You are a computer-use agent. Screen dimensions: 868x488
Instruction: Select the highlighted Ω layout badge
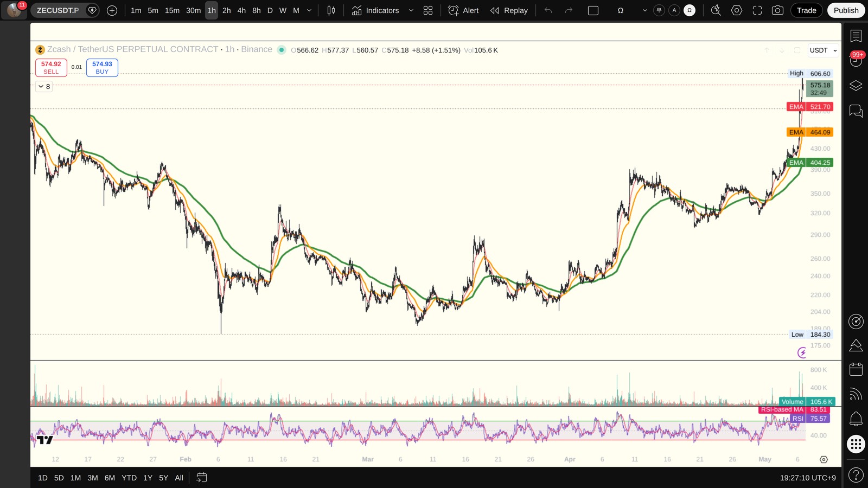pyautogui.click(x=690, y=10)
